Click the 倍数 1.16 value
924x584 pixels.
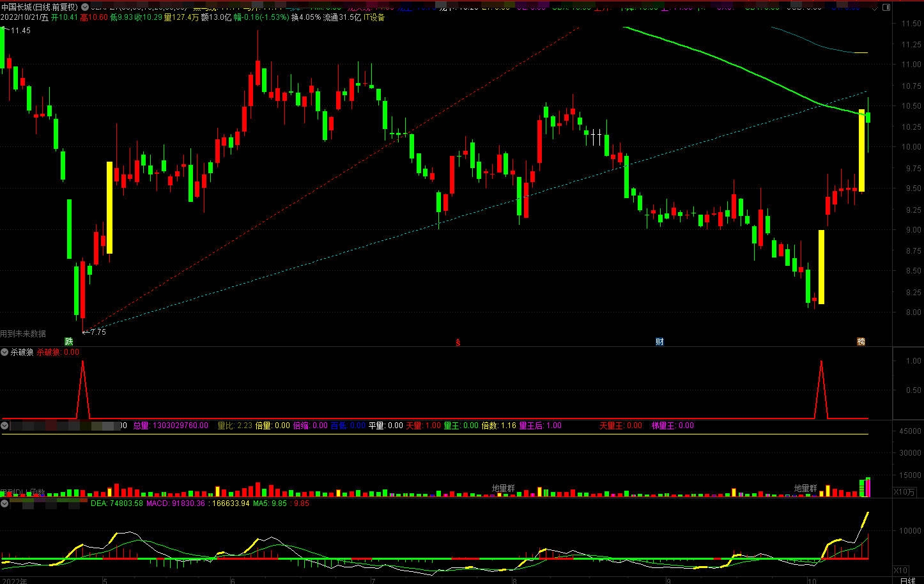click(499, 426)
